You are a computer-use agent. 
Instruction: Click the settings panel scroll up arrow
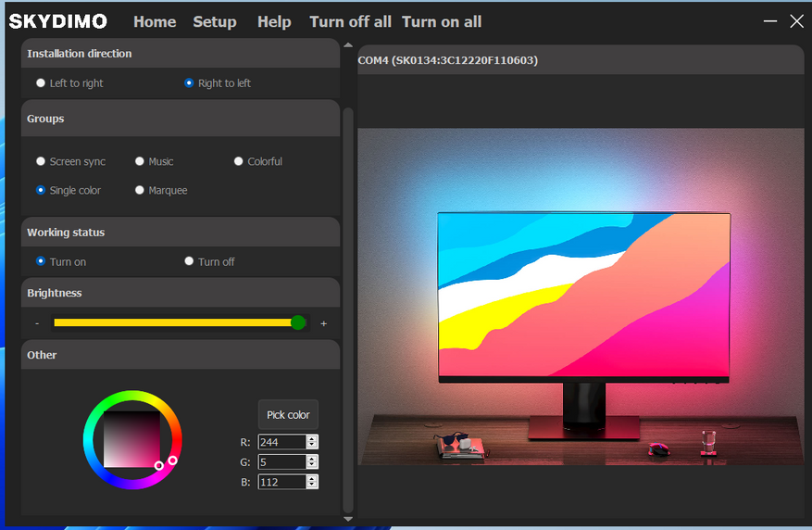point(348,45)
